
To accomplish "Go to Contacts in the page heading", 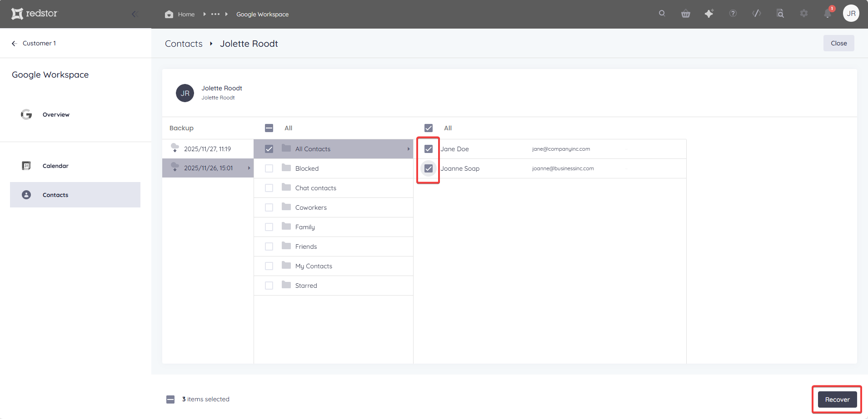I will tap(184, 44).
